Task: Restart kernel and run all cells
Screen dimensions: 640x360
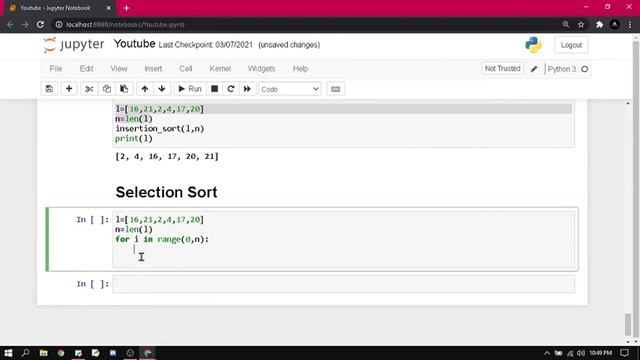Action: pyautogui.click(x=247, y=89)
